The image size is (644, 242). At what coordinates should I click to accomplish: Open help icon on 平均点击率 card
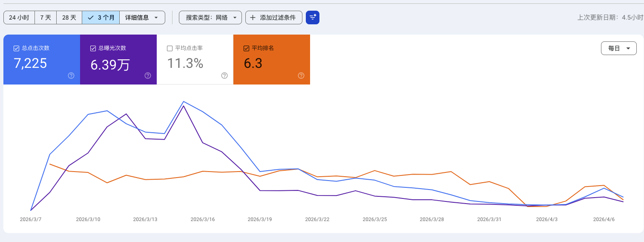coord(224,76)
